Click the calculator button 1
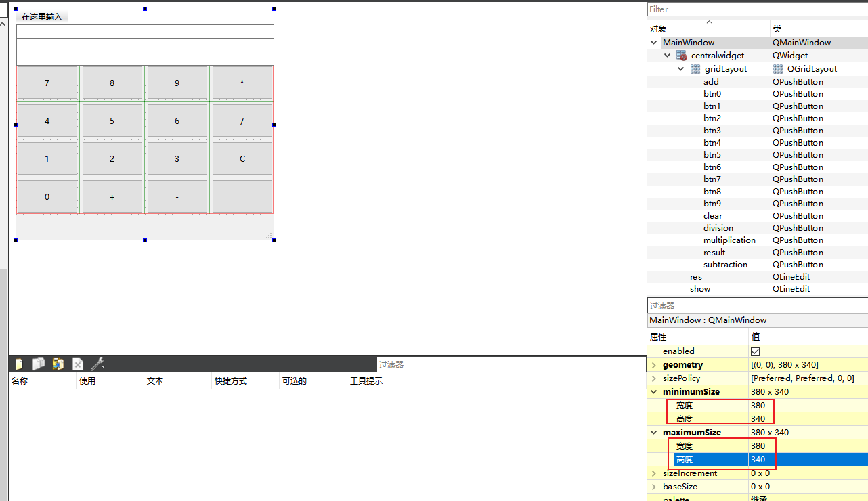This screenshot has height=501, width=868. point(47,159)
